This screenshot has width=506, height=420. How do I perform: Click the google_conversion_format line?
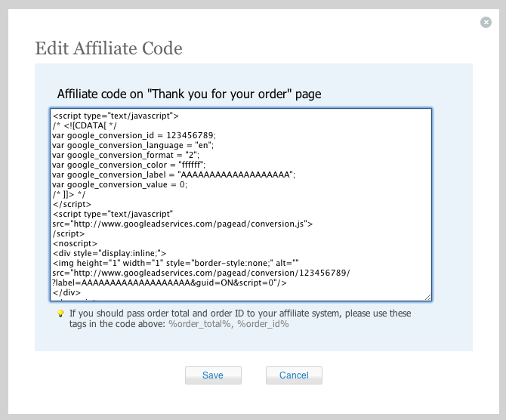coord(125,155)
